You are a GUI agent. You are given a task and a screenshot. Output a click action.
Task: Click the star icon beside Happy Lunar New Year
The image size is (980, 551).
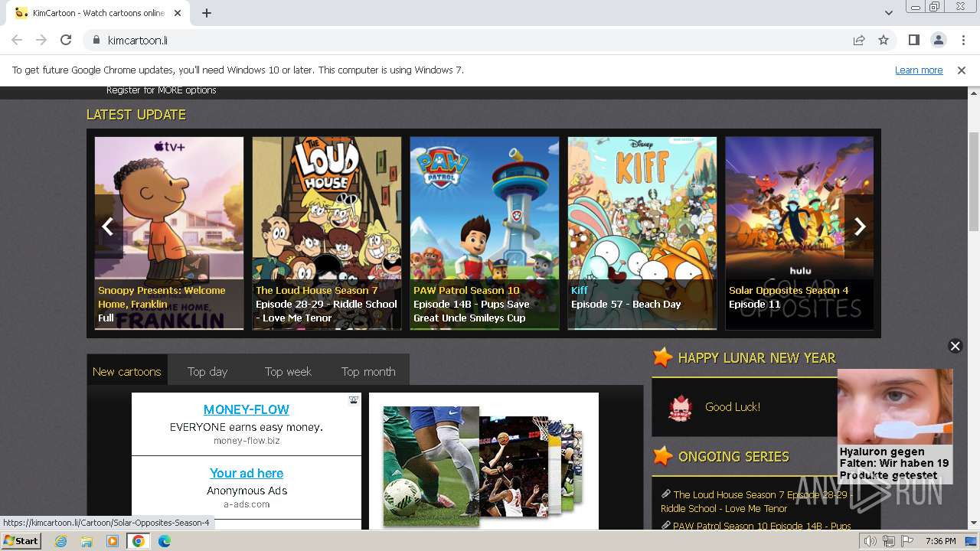coord(663,357)
